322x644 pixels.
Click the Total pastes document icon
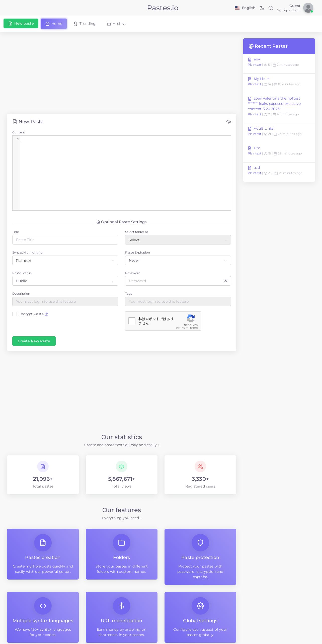[x=43, y=466]
